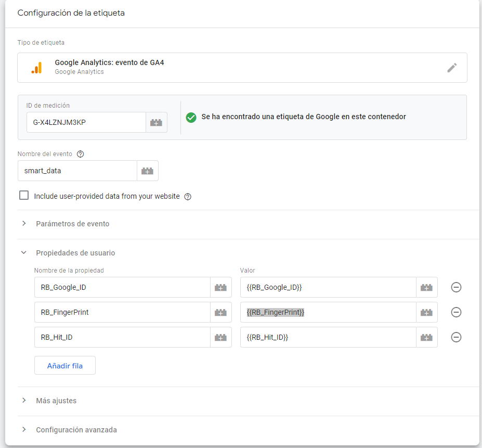Image resolution: width=482 pixels, height=448 pixels.
Task: Remove the RB_FingerPrint property row
Action: [456, 312]
